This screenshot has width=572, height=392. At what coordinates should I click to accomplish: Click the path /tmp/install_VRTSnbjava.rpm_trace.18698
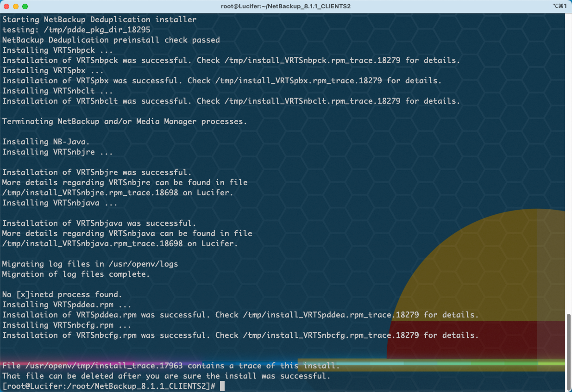click(x=93, y=243)
